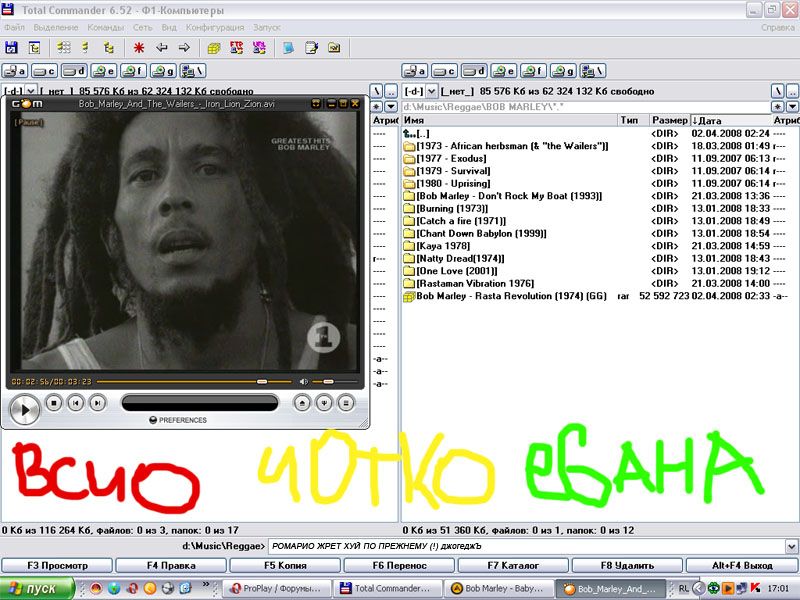The width and height of the screenshot is (800, 600).
Task: Go to root directory in left panel
Action: (x=377, y=91)
